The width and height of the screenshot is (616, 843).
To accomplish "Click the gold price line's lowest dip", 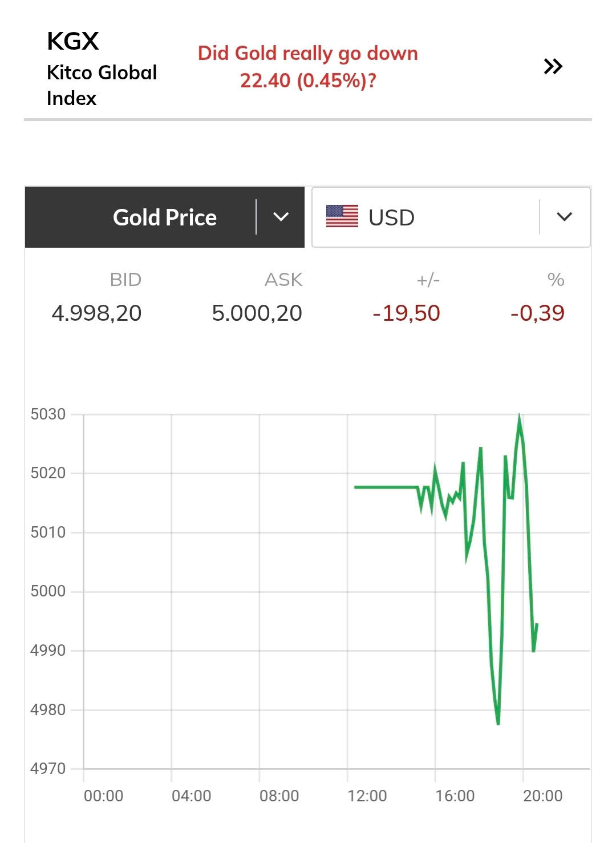I will (498, 723).
